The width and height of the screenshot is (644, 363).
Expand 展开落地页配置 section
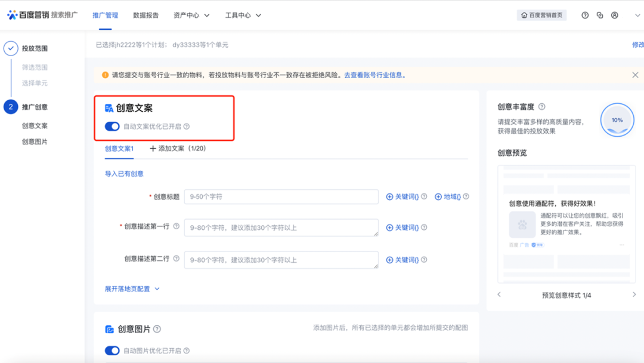pos(132,288)
